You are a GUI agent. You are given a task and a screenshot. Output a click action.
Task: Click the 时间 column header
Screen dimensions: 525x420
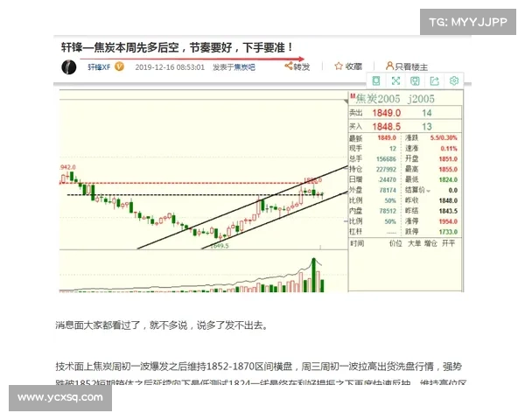tap(357, 243)
